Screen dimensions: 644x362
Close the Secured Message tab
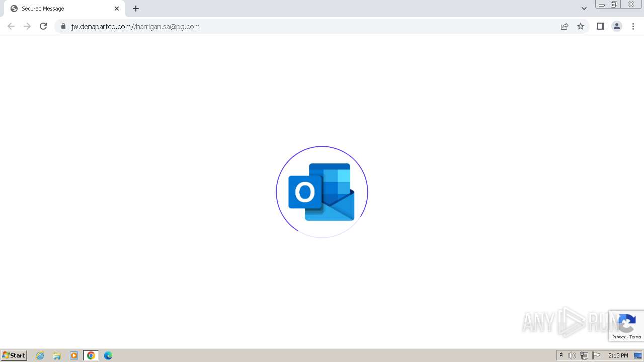(117, 9)
